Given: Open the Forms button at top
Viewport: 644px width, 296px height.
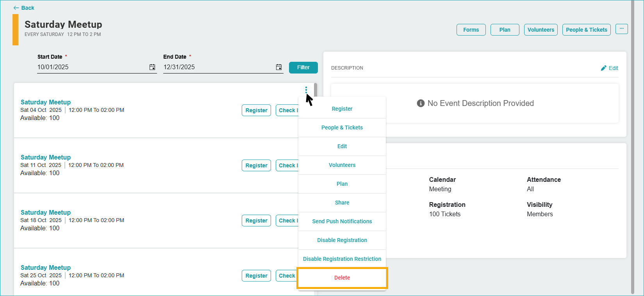Looking at the screenshot, I should pos(471,30).
